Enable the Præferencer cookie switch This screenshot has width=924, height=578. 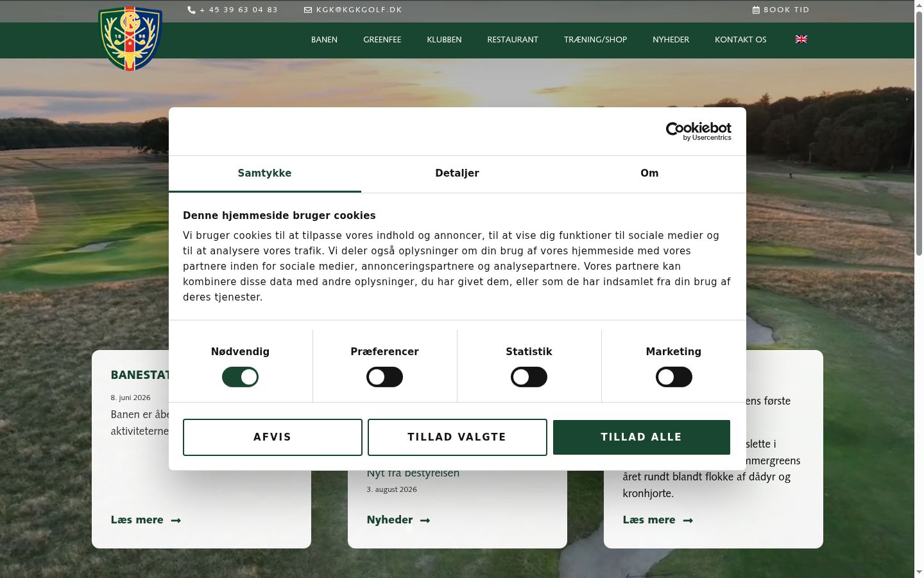[x=384, y=377]
